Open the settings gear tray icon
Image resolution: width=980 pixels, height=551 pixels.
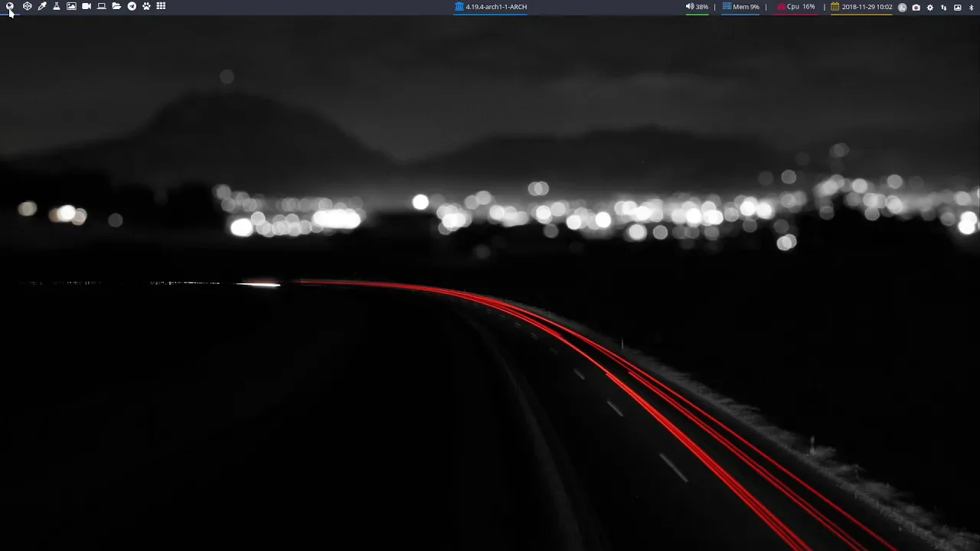(930, 8)
